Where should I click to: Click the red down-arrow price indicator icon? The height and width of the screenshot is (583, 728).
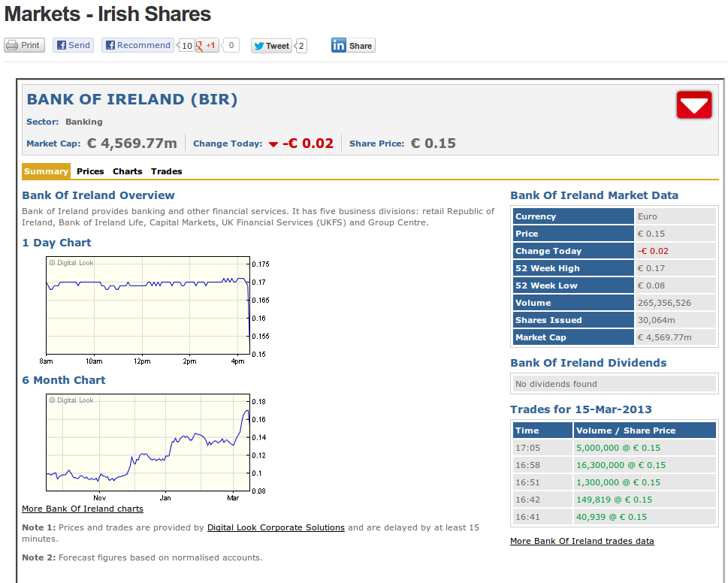(x=693, y=105)
